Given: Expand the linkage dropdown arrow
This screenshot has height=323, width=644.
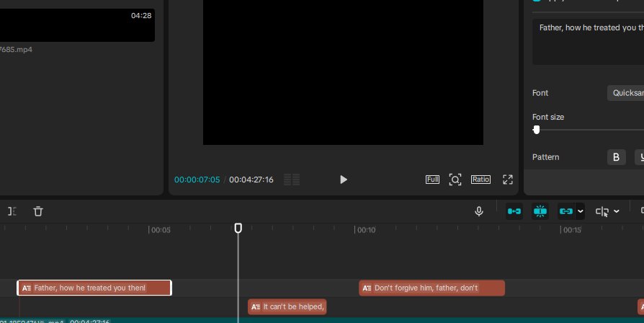Looking at the screenshot, I should point(580,211).
